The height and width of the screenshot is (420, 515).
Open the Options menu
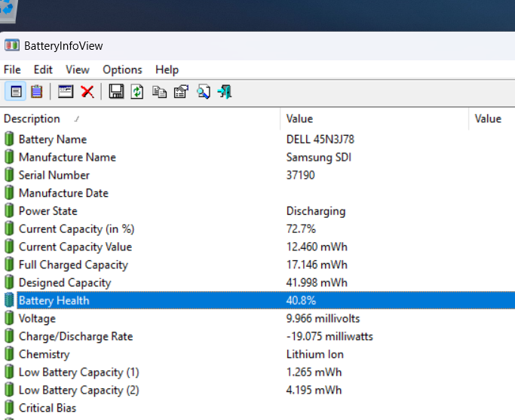[122, 69]
